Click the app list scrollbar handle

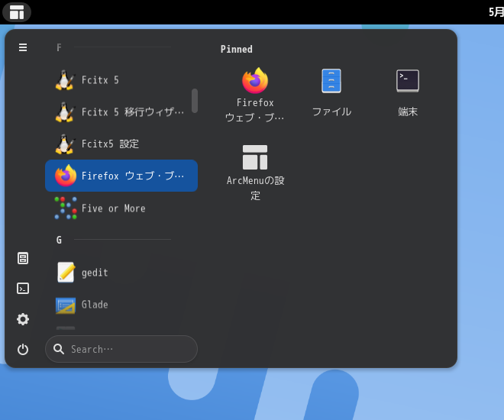[x=195, y=101]
